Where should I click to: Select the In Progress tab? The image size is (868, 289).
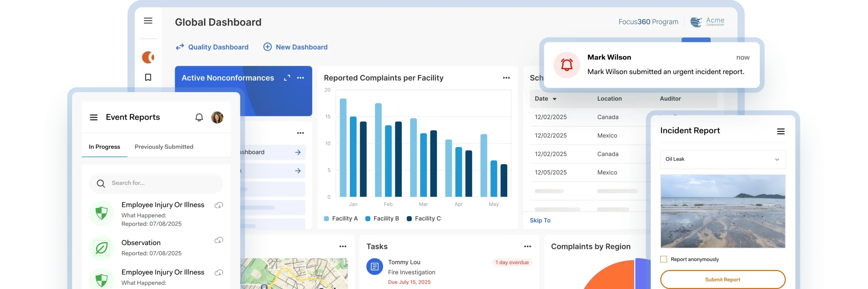coord(104,147)
